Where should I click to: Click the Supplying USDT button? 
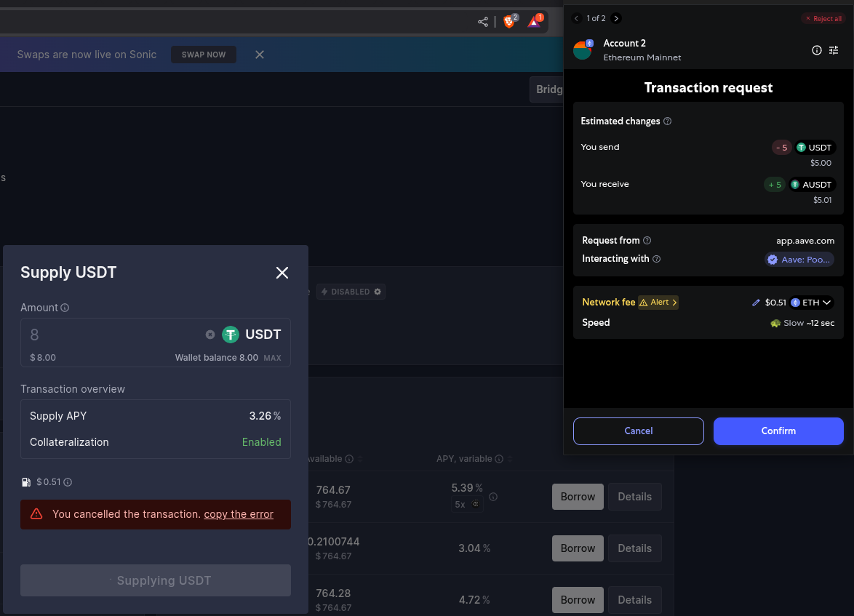point(156,580)
